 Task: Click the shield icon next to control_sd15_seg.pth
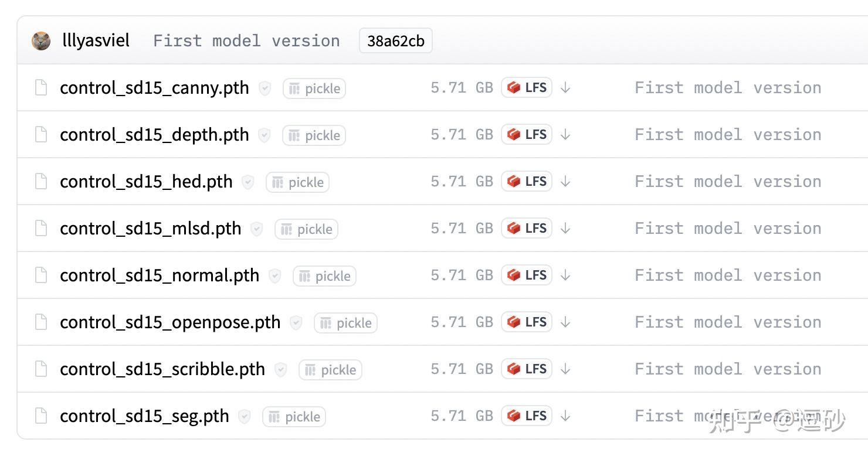(245, 416)
